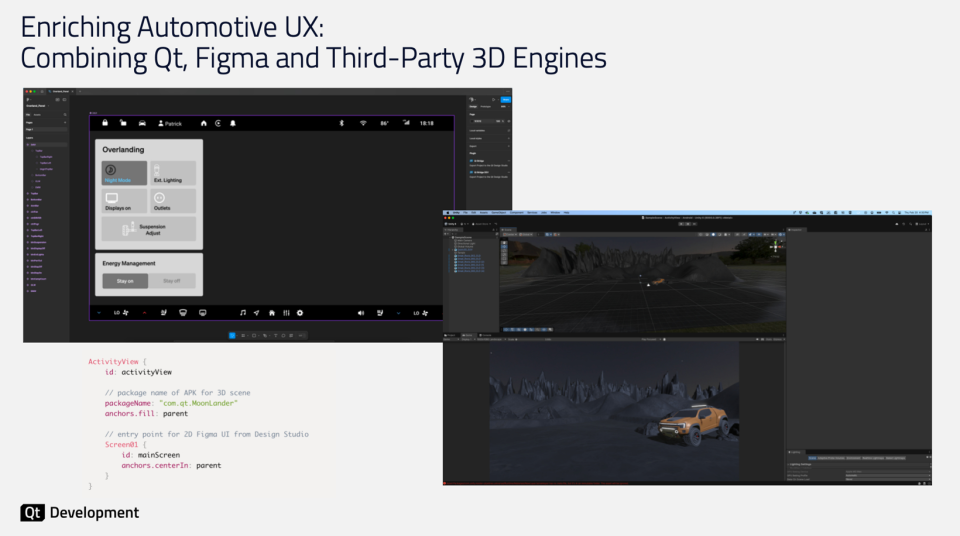Click Figma's present play icon

point(493,99)
